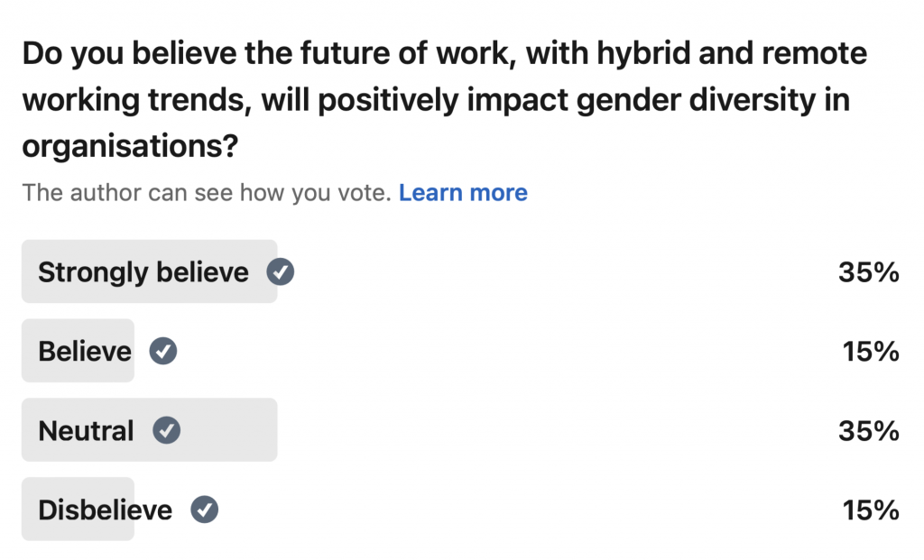Click the checkmark icon next to Believe
The image size is (924, 560).
coord(162,351)
